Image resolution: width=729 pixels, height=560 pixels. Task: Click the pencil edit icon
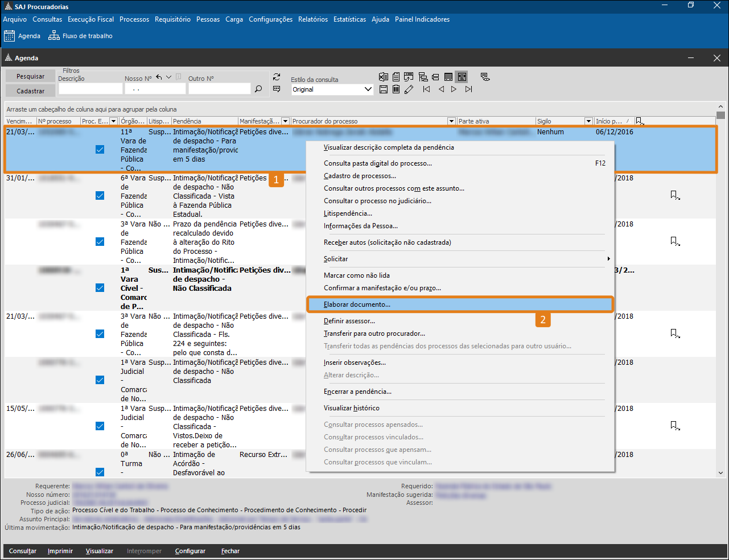(x=409, y=89)
